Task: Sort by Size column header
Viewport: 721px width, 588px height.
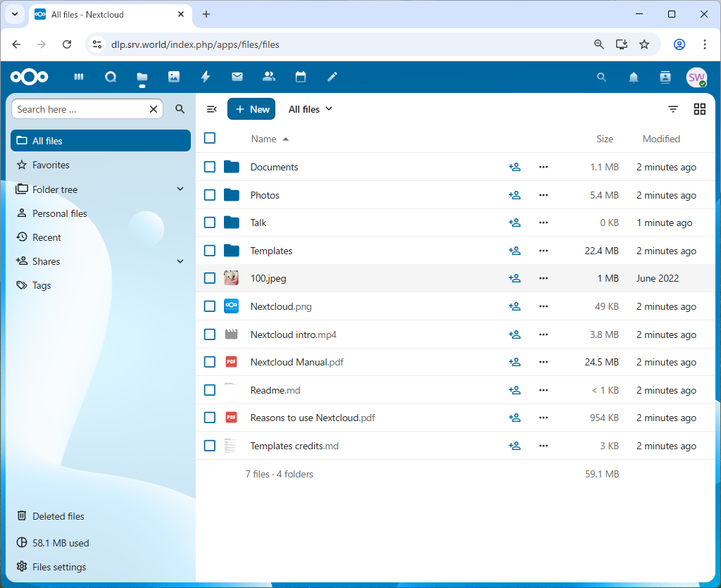Action: click(604, 139)
